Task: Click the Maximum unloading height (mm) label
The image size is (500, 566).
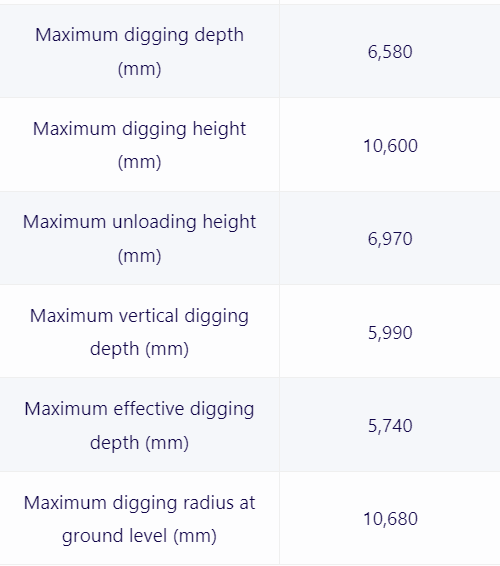Action: (x=139, y=239)
